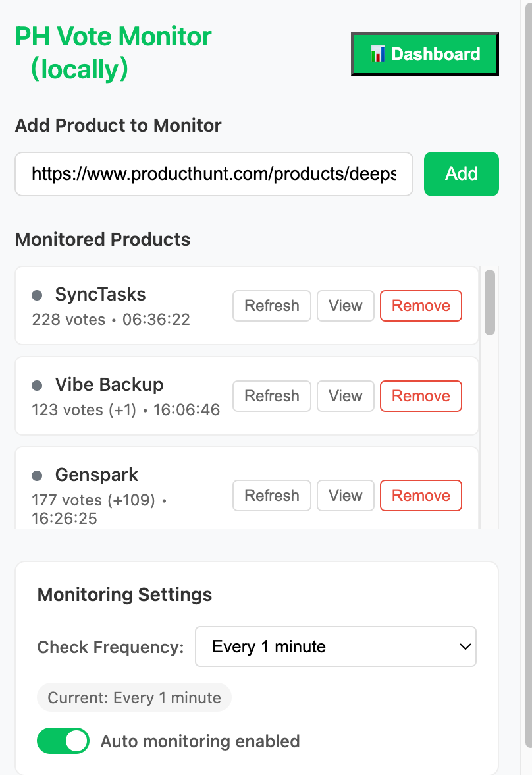Expand the Check Frequency dropdown
The width and height of the screenshot is (532, 775).
[336, 646]
